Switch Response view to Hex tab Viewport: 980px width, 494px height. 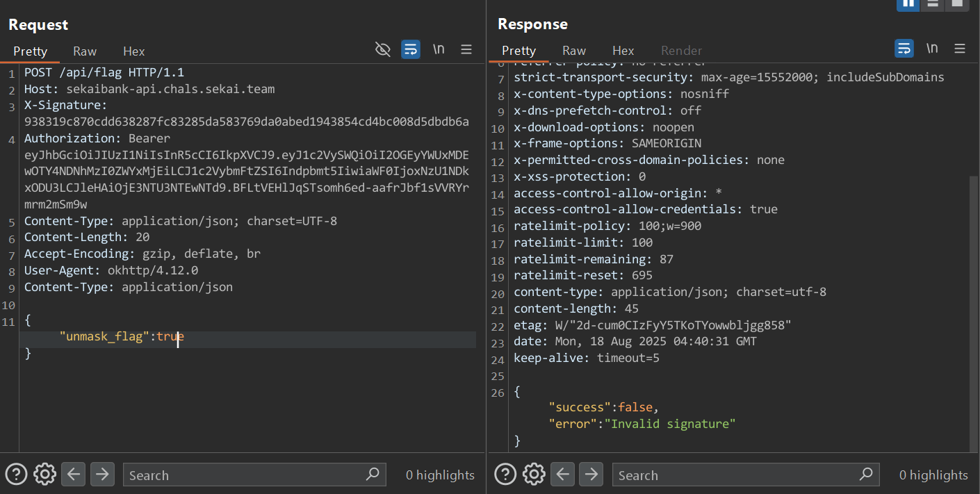coord(623,51)
